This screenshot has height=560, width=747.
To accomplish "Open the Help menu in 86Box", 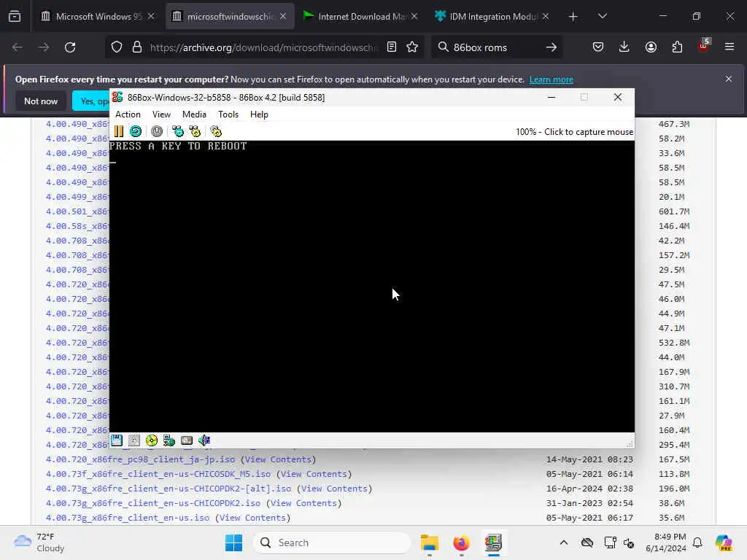I will [x=259, y=114].
